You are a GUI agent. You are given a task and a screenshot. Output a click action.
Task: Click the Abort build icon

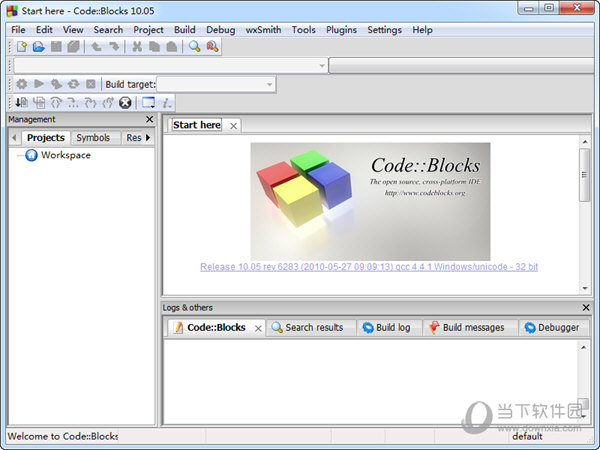90,84
